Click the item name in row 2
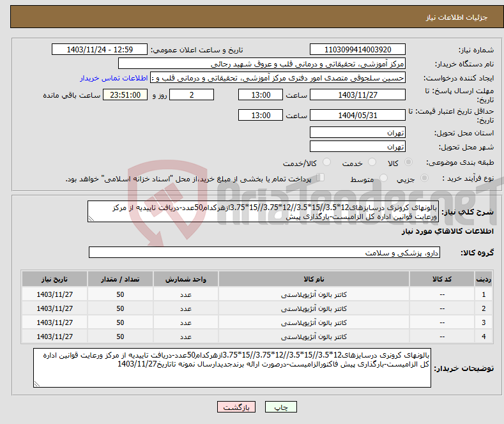This screenshot has width=504, height=424. click(314, 308)
